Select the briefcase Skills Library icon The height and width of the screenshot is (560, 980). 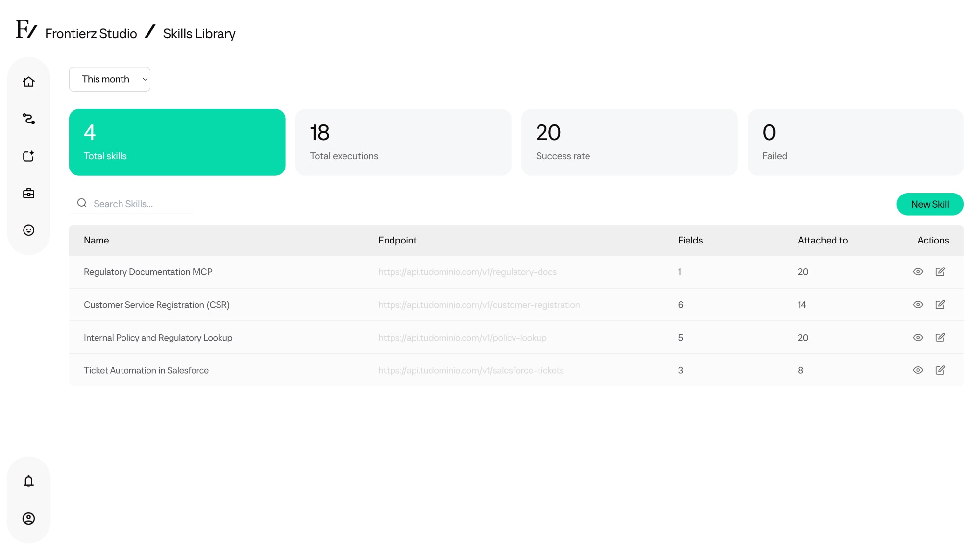29,193
